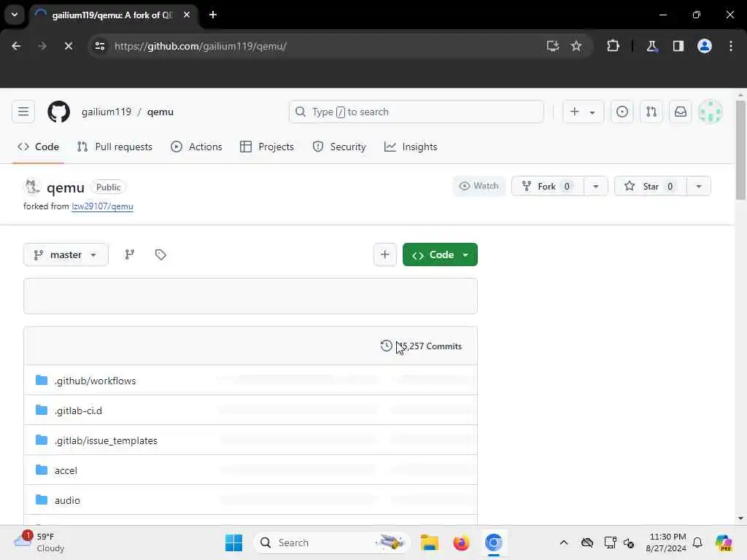Screen dimensions: 747x560
Task: Open the Issues icon in header
Action: (622, 112)
